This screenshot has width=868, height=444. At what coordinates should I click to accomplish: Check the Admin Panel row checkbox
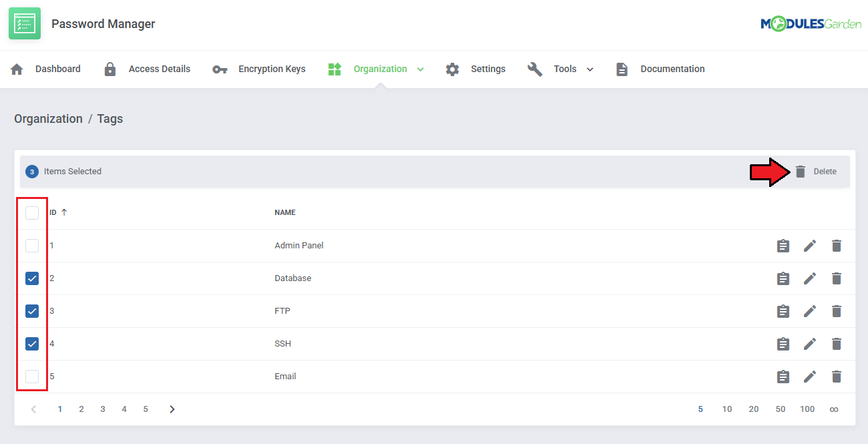pyautogui.click(x=32, y=246)
